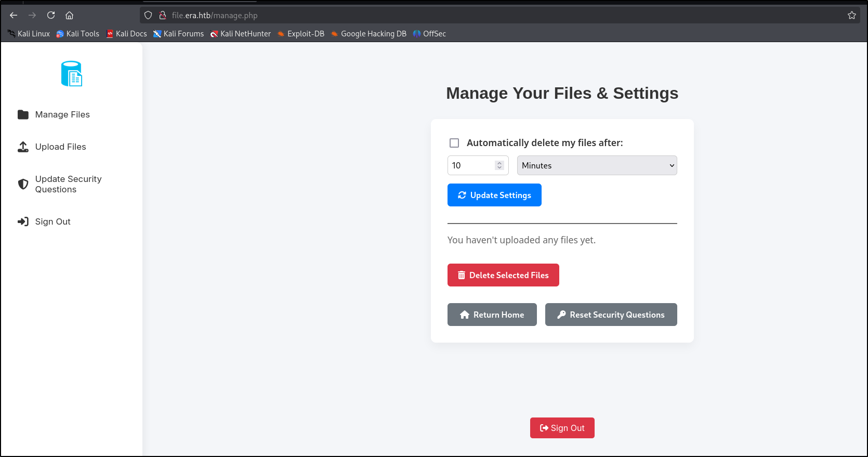Click the back arrow in browser
The image size is (868, 457).
click(14, 15)
